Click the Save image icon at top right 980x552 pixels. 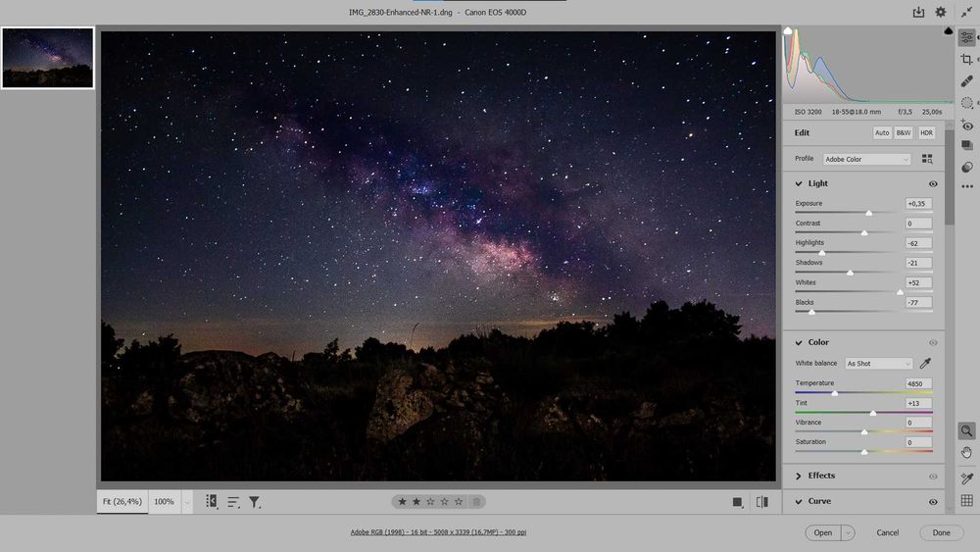pos(918,12)
